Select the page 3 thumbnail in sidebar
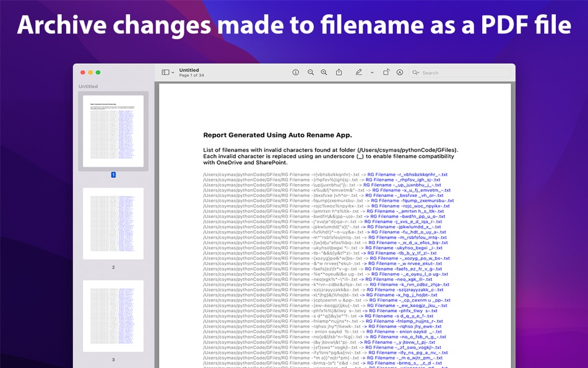 click(113, 316)
